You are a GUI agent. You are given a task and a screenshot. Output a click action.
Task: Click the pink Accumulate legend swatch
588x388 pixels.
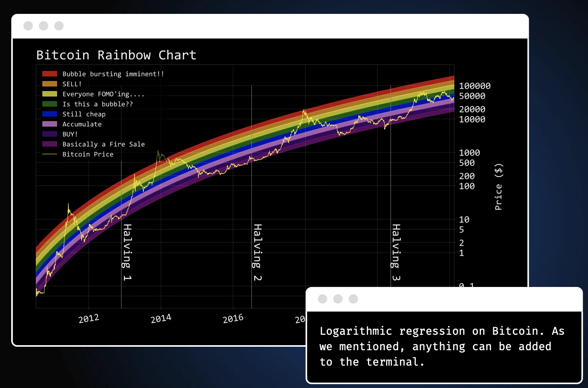pos(50,124)
